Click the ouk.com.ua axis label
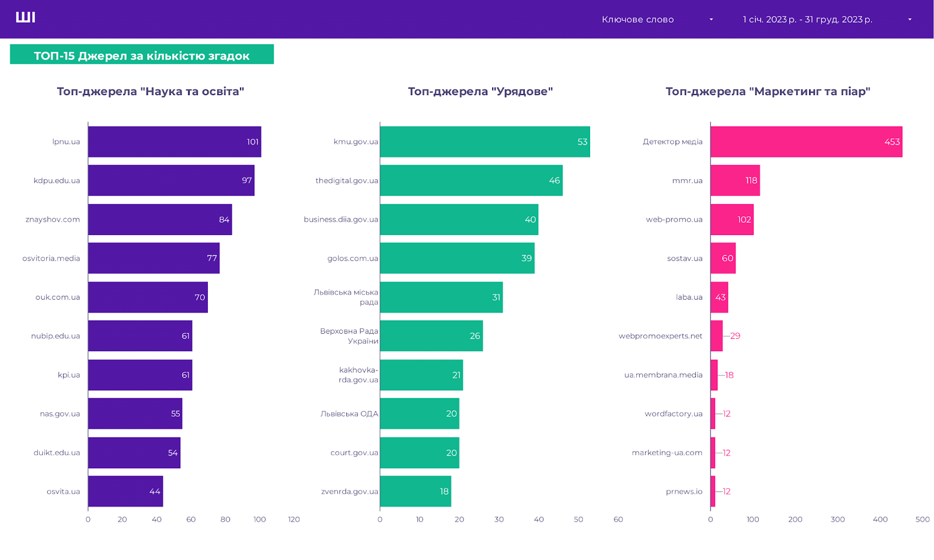 pos(58,297)
